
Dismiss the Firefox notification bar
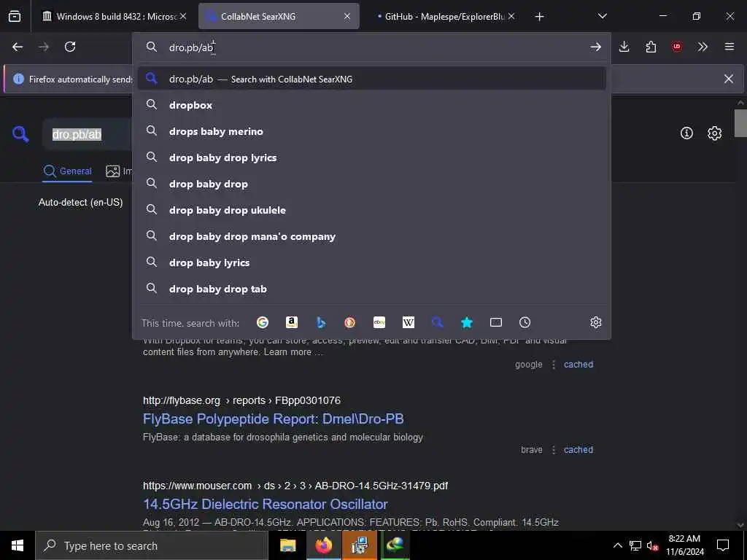coord(729,79)
